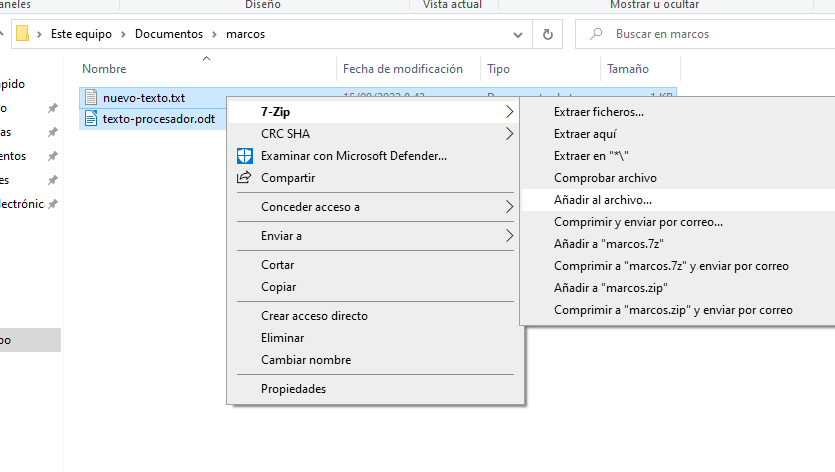The height and width of the screenshot is (472, 835).
Task: Click Documentos in the breadcrumb
Action: (169, 34)
